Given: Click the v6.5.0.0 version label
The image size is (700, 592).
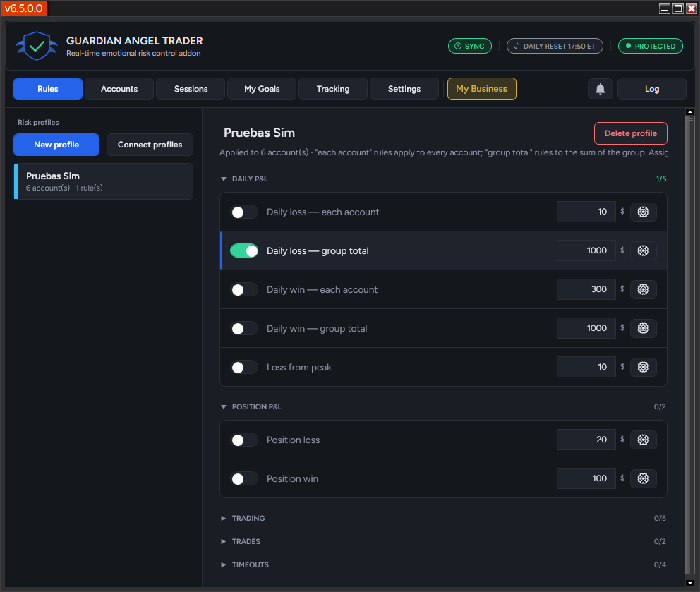Looking at the screenshot, I should tap(24, 8).
